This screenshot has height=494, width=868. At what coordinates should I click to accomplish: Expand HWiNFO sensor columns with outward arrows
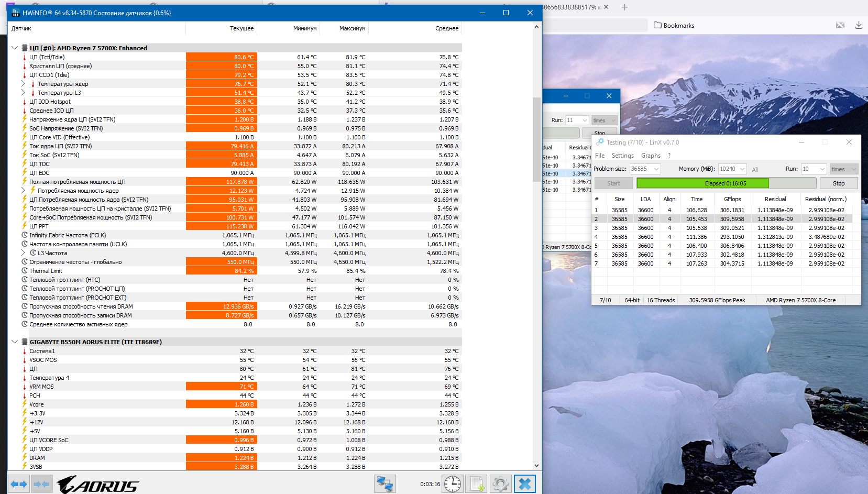click(x=19, y=484)
